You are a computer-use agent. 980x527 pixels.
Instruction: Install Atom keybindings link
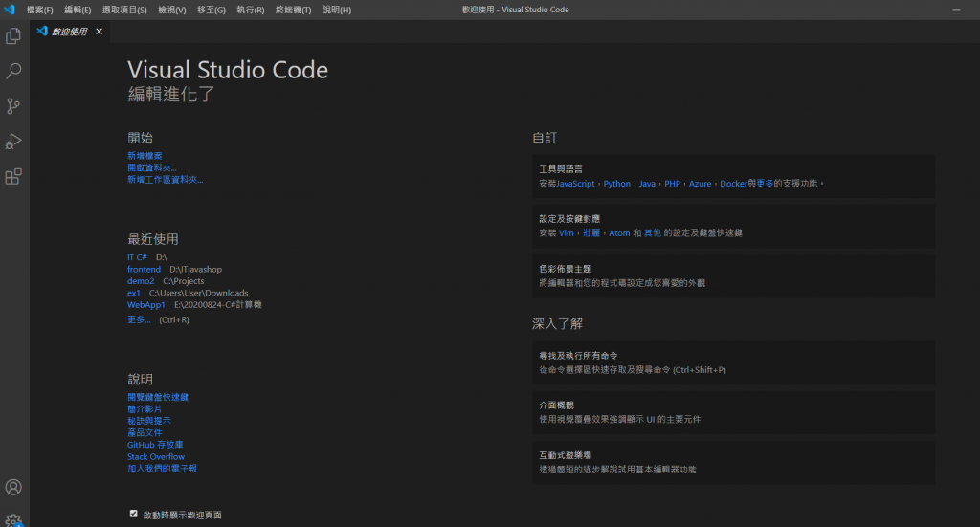coord(619,233)
